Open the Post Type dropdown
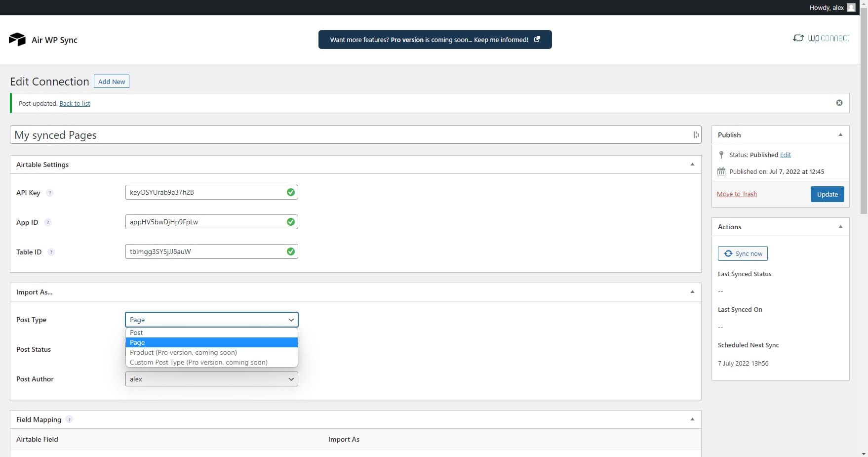Image resolution: width=868 pixels, height=457 pixels. pos(212,320)
